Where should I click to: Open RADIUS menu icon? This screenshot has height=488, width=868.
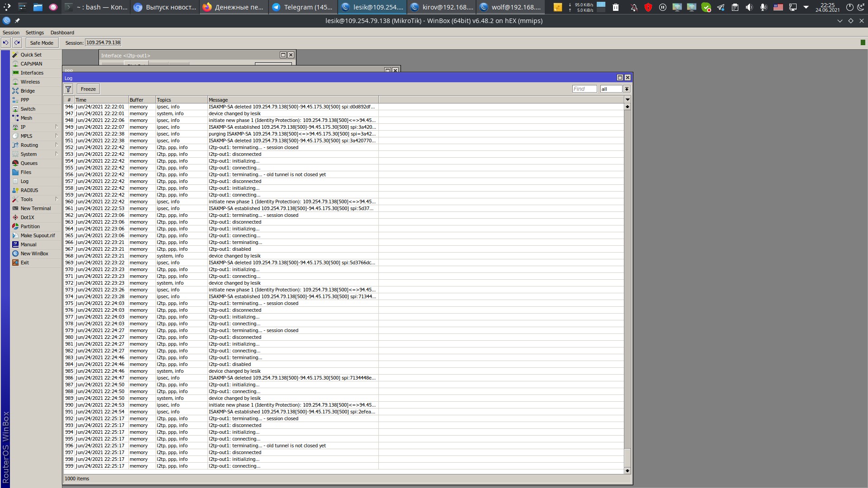click(x=15, y=190)
